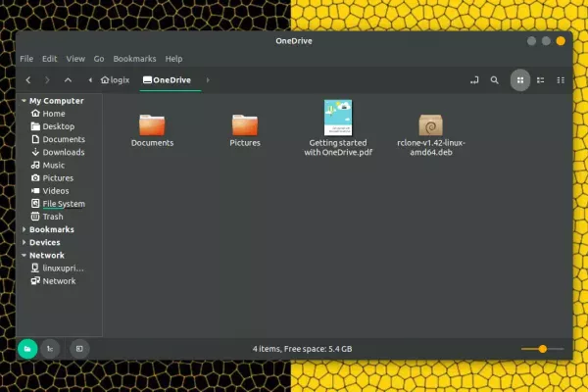This screenshot has height=392, width=588.
Task: Select the Trash icon in the sidebar
Action: click(35, 216)
